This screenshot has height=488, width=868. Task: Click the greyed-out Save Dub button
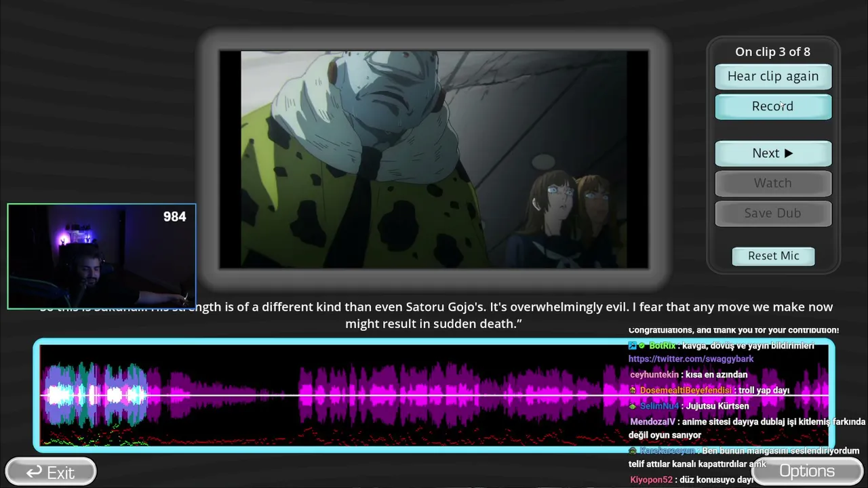pyautogui.click(x=773, y=213)
